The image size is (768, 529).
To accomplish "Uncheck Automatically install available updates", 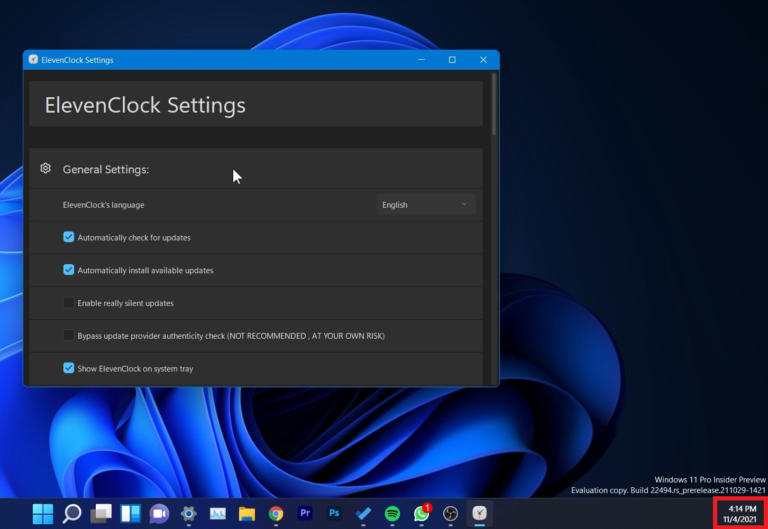I will coord(69,270).
